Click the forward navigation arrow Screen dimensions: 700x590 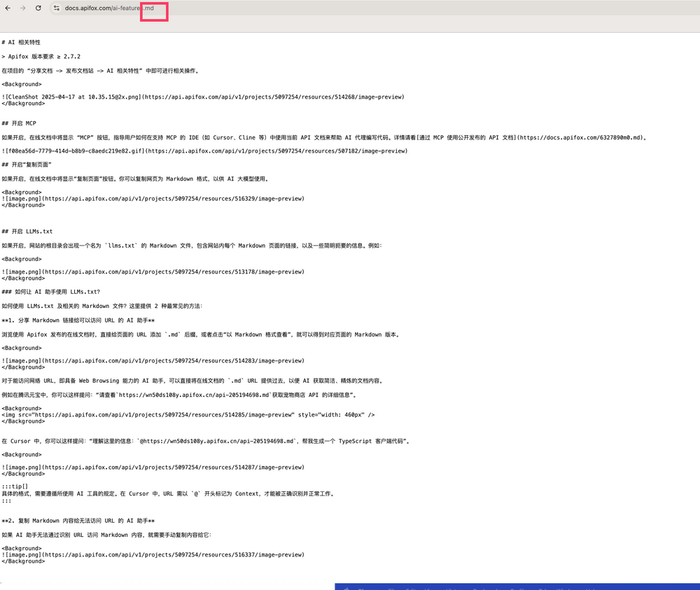coord(22,8)
